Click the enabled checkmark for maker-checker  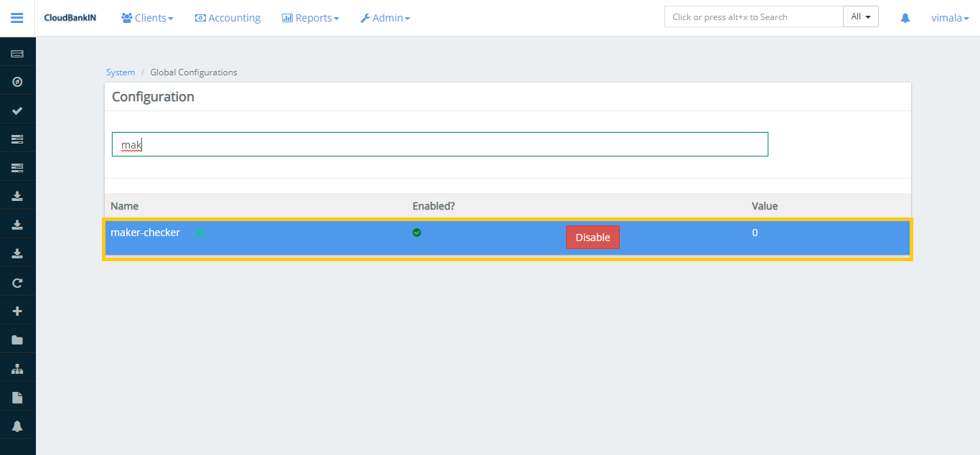(417, 232)
